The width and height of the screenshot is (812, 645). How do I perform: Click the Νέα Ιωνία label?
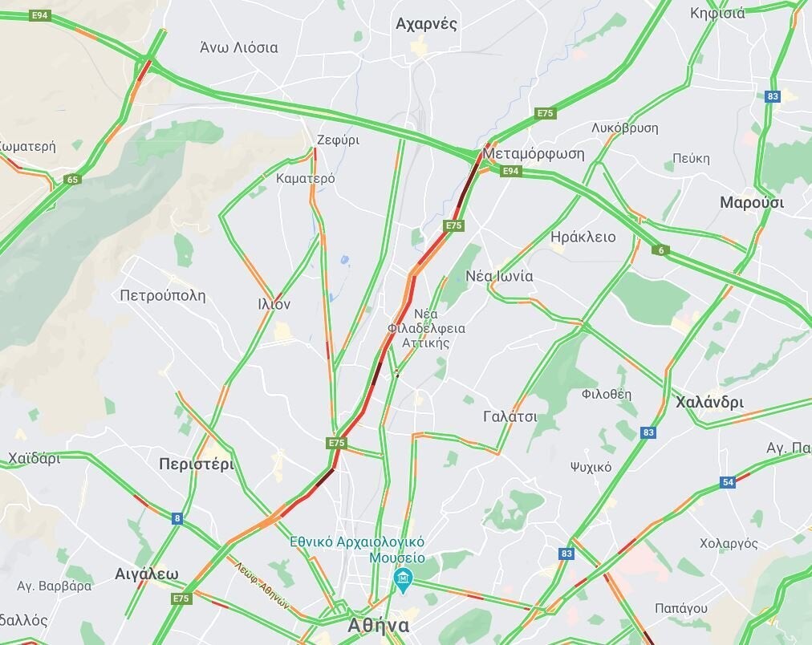tap(499, 276)
